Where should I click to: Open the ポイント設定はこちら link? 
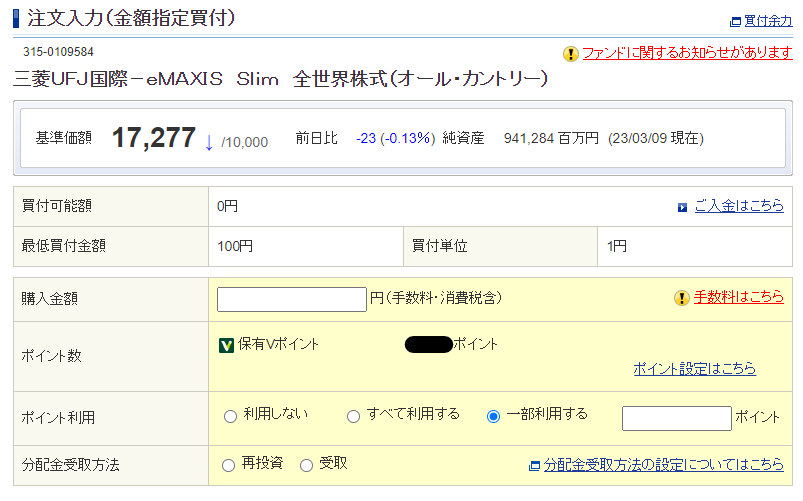click(694, 369)
